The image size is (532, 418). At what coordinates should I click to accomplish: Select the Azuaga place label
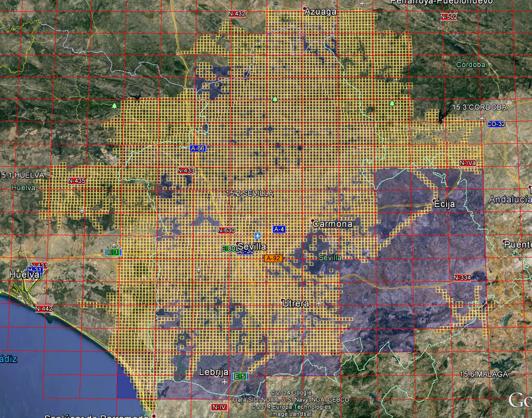320,11
